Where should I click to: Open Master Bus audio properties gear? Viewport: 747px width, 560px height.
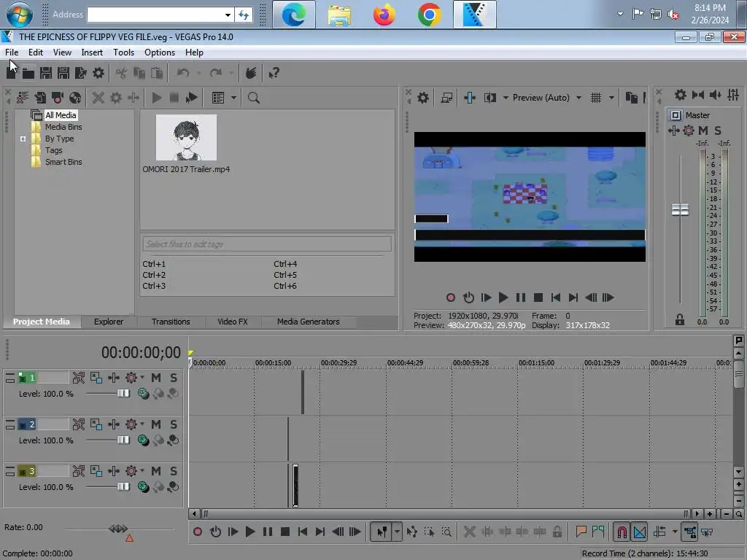(x=681, y=95)
